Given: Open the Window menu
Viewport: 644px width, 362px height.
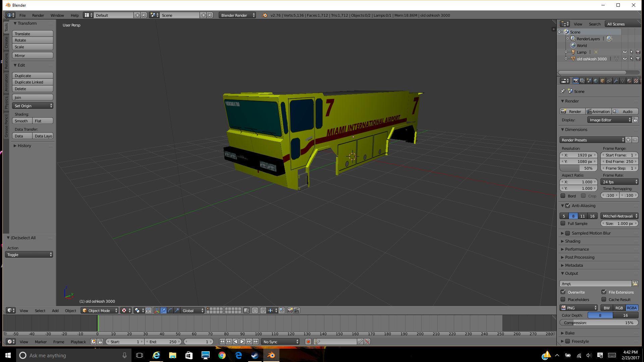Looking at the screenshot, I should pyautogui.click(x=57, y=15).
